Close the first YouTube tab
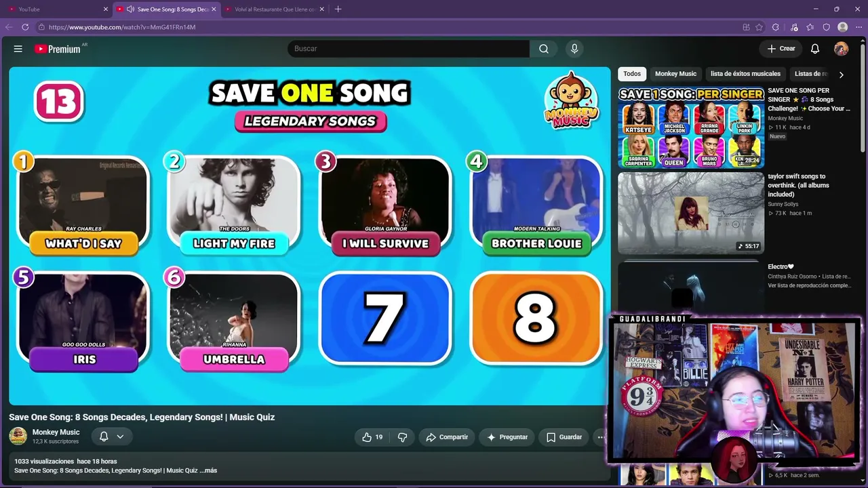The height and width of the screenshot is (488, 868). [x=106, y=9]
